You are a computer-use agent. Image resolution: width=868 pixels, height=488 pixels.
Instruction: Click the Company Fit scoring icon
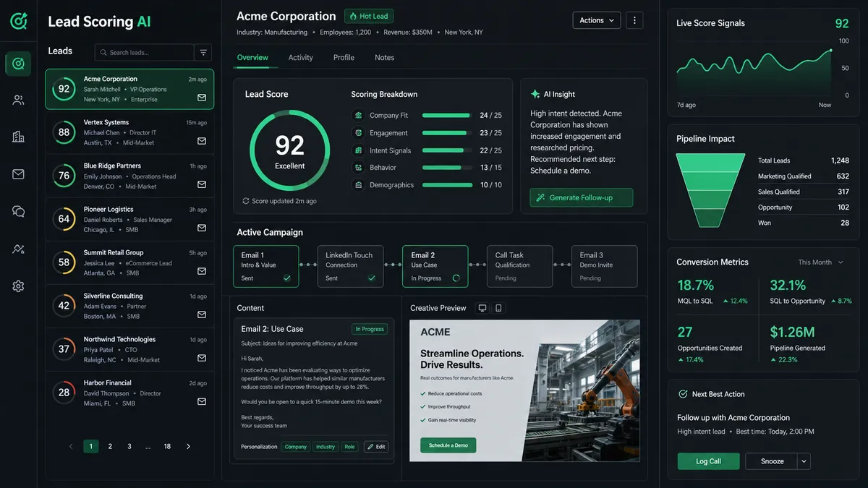358,115
